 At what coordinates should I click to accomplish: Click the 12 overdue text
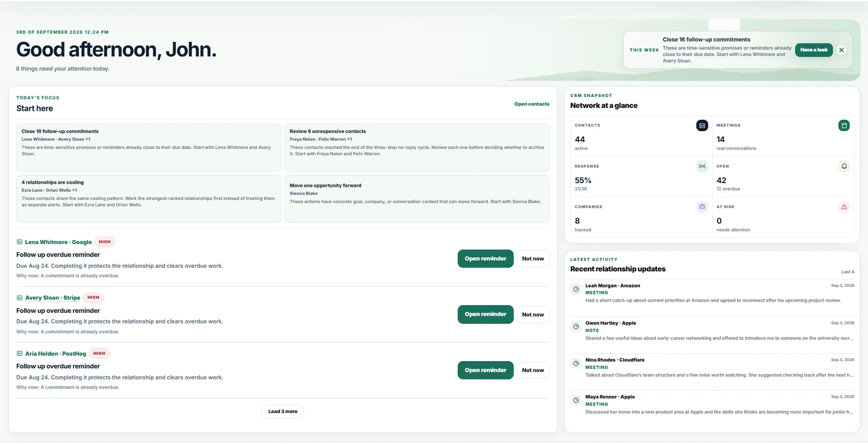click(x=728, y=189)
